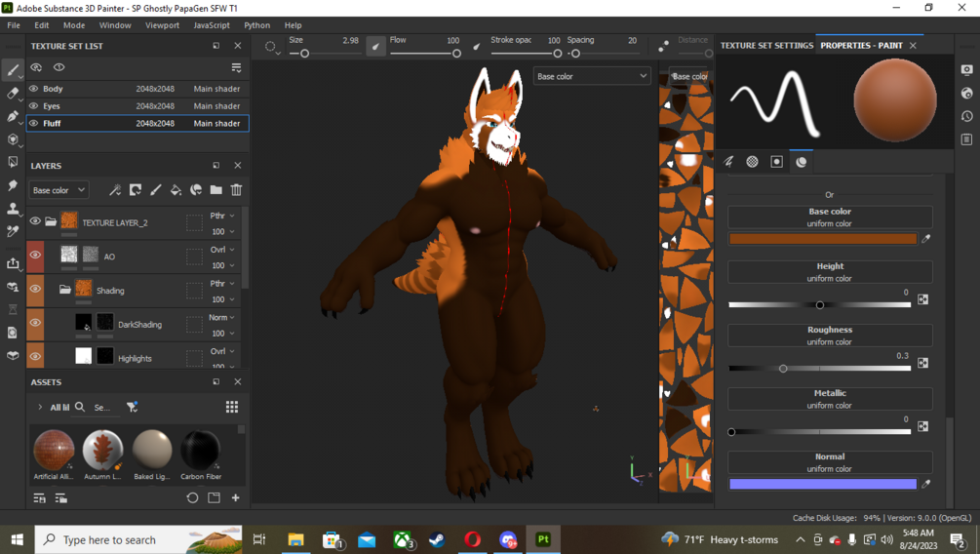Select the Paint brush tool
The width and height of the screenshot is (980, 554).
(13, 70)
